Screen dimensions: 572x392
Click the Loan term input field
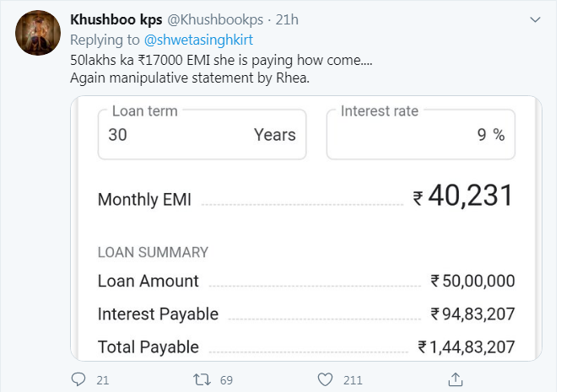(201, 134)
